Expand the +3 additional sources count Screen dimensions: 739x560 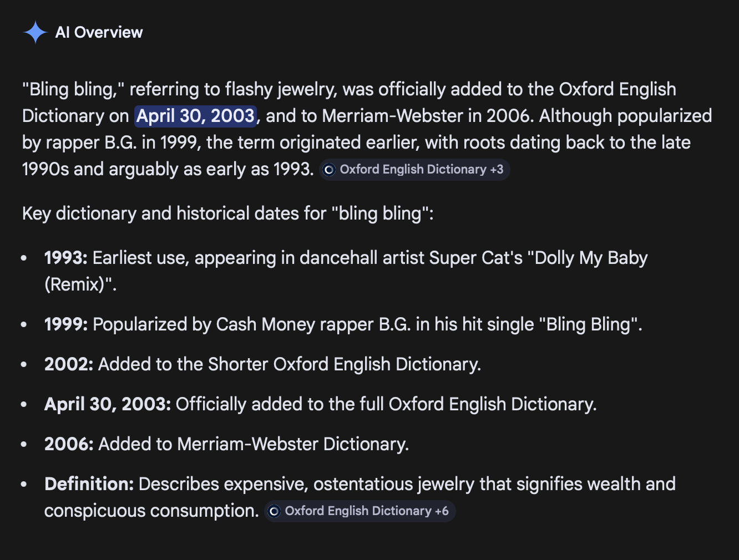[x=497, y=170]
